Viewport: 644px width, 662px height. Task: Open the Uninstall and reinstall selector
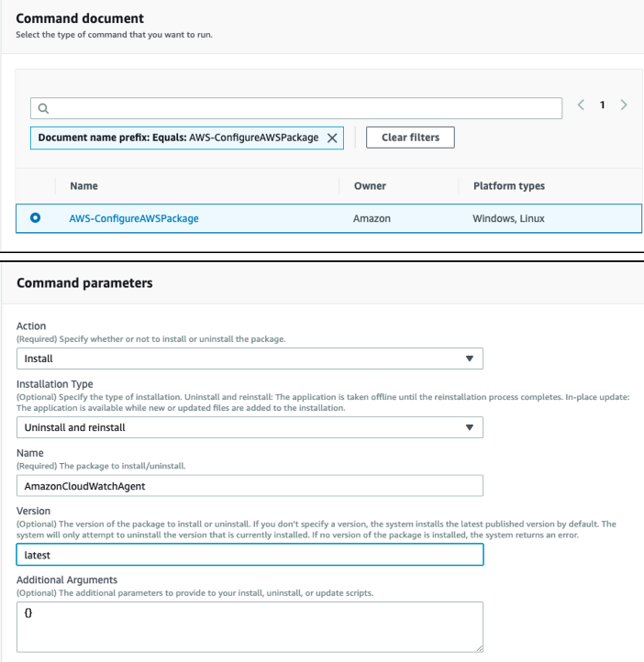[250, 427]
